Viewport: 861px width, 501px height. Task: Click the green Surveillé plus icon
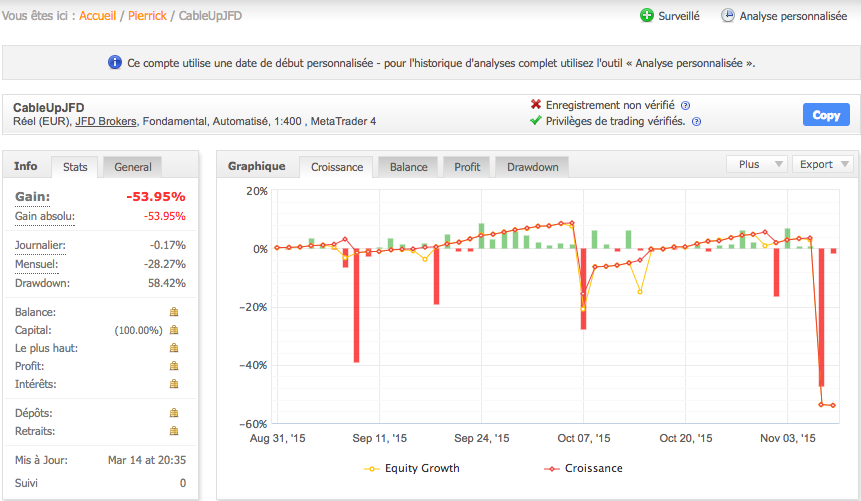coord(646,16)
